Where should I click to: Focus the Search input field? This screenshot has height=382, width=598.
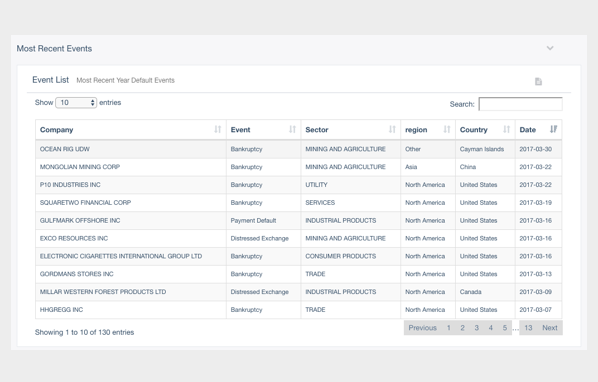point(521,104)
